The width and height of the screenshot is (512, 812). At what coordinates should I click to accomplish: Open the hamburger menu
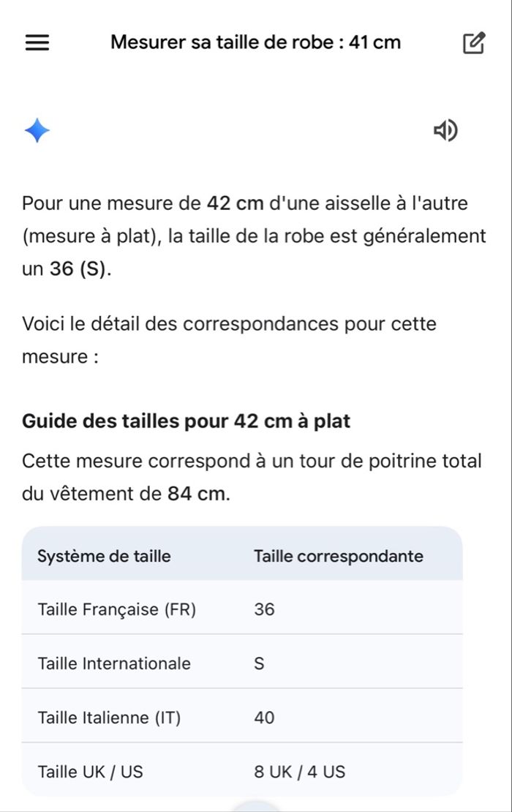pyautogui.click(x=37, y=42)
